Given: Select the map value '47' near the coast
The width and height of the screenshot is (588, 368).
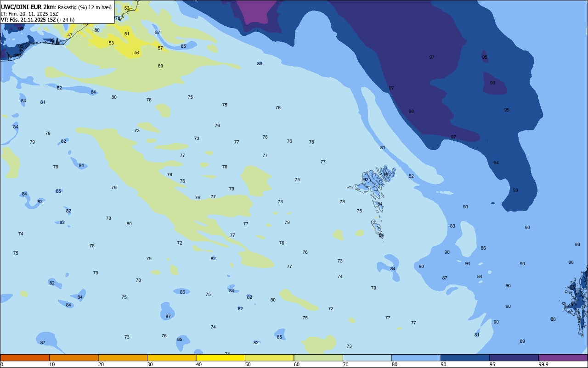Looking at the screenshot, I should (70, 35).
